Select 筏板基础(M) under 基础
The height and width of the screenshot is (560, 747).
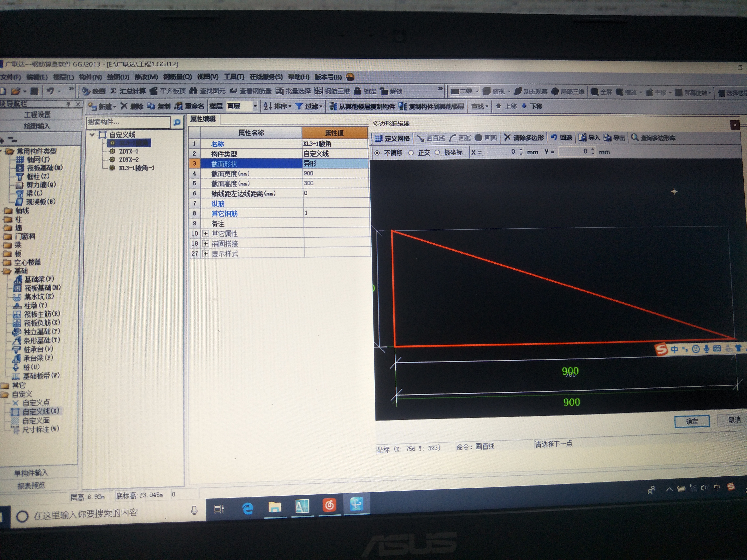click(42, 288)
